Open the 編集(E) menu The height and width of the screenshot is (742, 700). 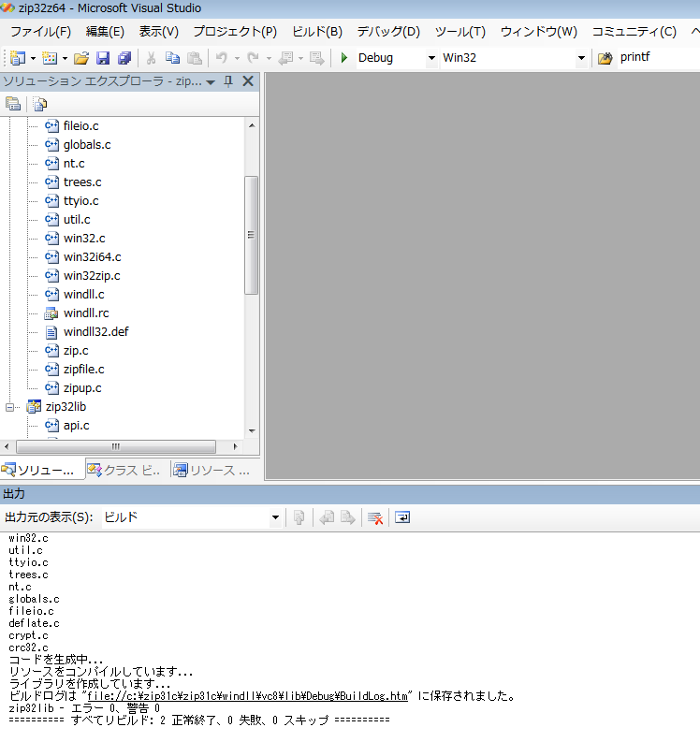pyautogui.click(x=105, y=32)
